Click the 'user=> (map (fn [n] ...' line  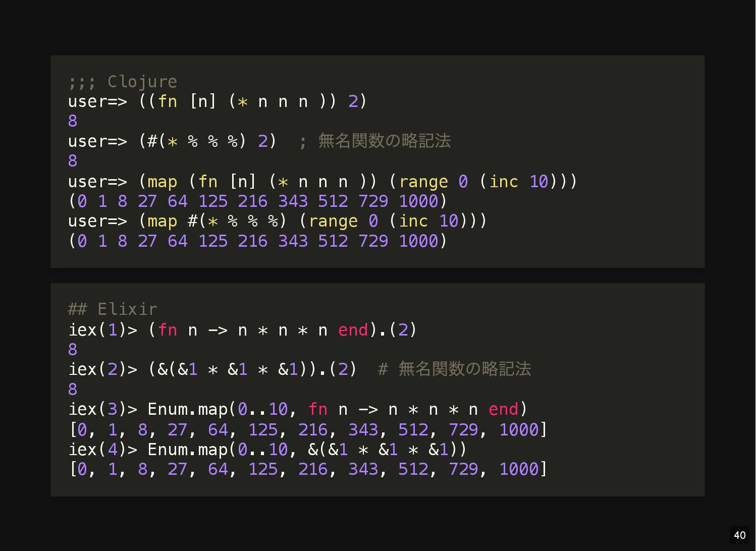point(322,181)
